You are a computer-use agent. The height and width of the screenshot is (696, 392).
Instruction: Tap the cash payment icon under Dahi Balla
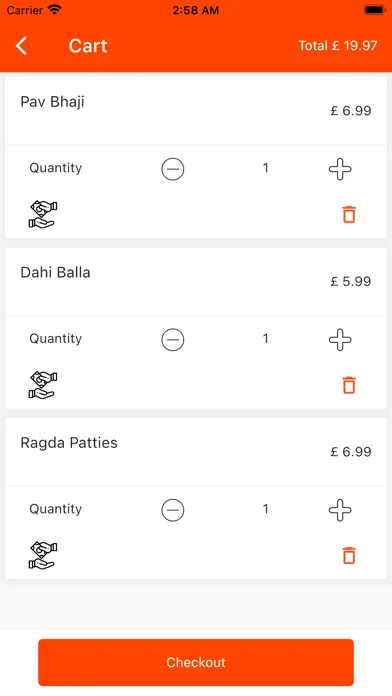point(43,385)
